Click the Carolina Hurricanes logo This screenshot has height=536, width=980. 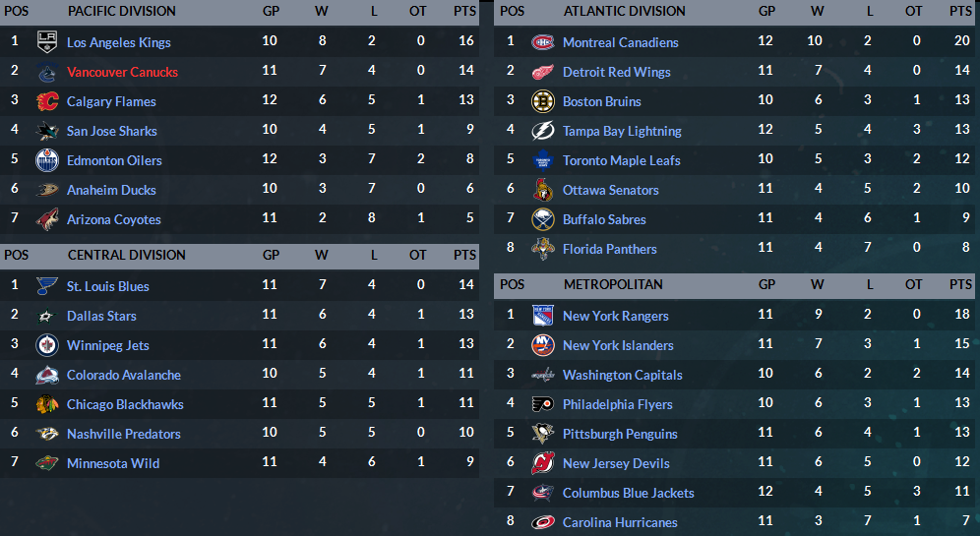(x=542, y=522)
